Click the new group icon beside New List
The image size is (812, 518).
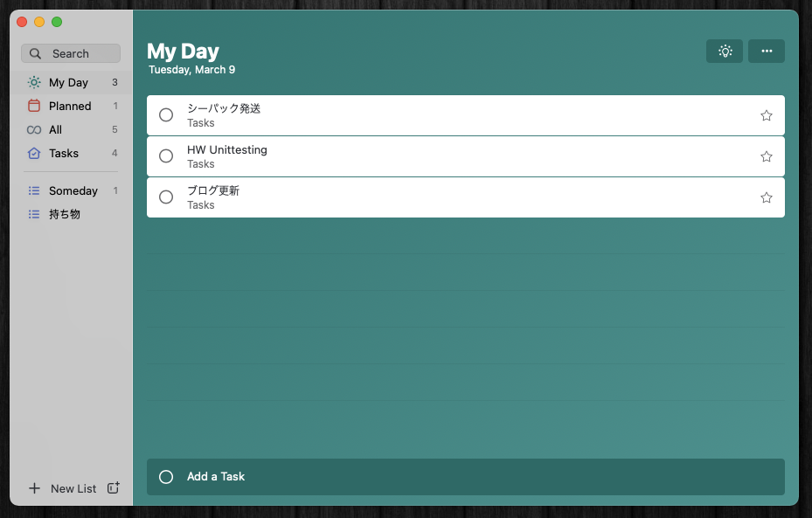point(113,488)
